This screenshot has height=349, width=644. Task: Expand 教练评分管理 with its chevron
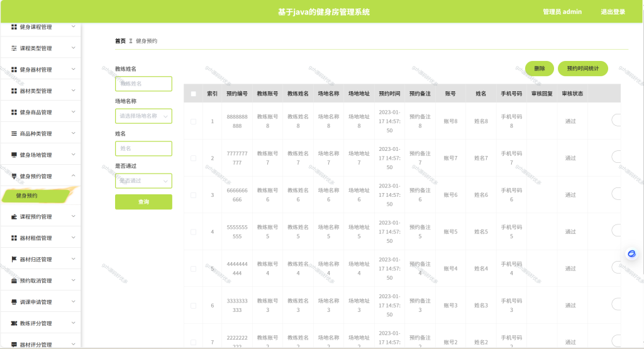74,323
